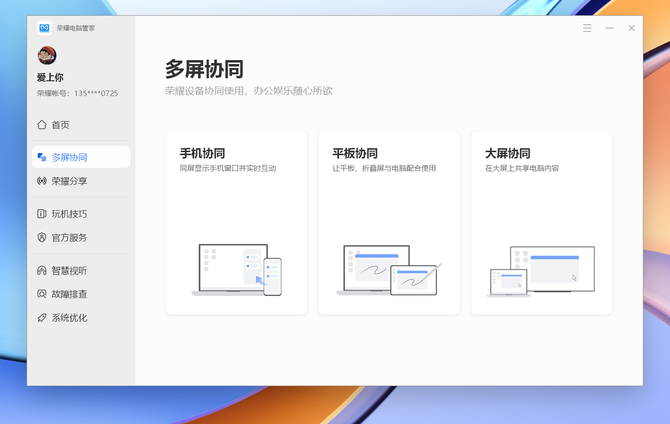
Task: Open the 大屏协同 card
Action: click(541, 222)
